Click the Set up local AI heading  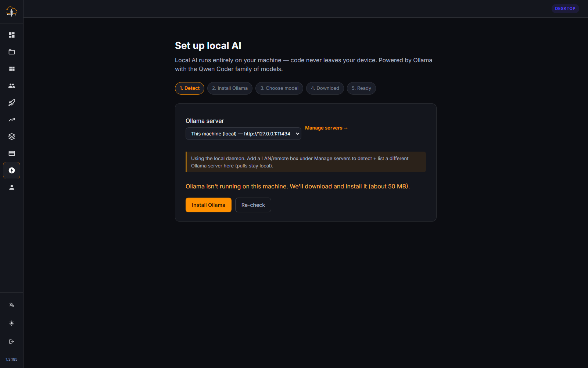coord(208,46)
